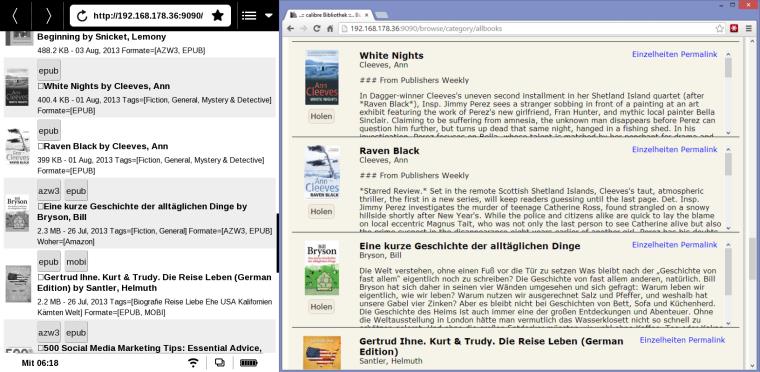Open Permalink for Eine kurze Geschichte
Image resolution: width=760 pixels, height=372 pixels.
tap(699, 244)
